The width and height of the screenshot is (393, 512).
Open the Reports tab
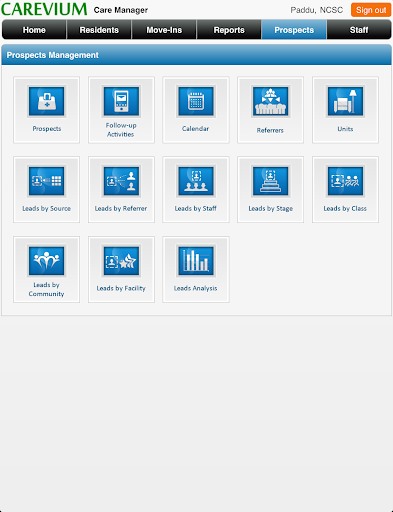click(229, 30)
